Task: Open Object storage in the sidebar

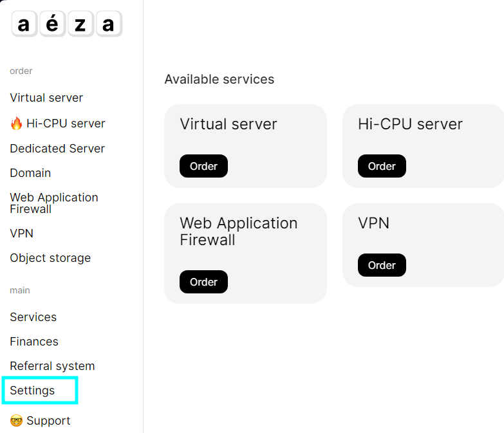Action: [50, 258]
